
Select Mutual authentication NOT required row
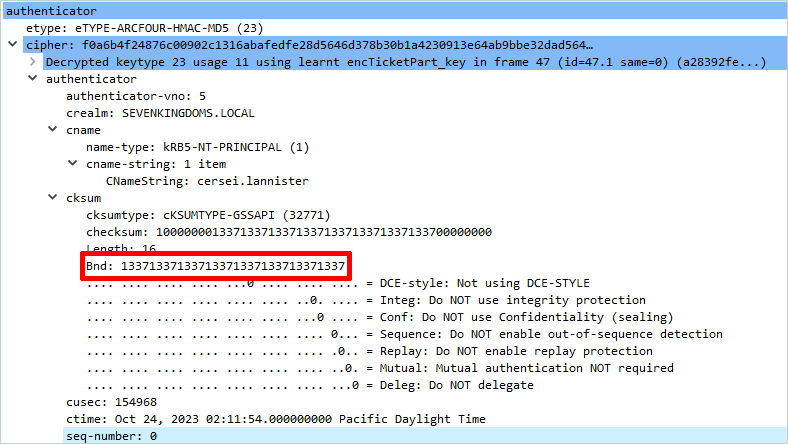pyautogui.click(x=380, y=368)
